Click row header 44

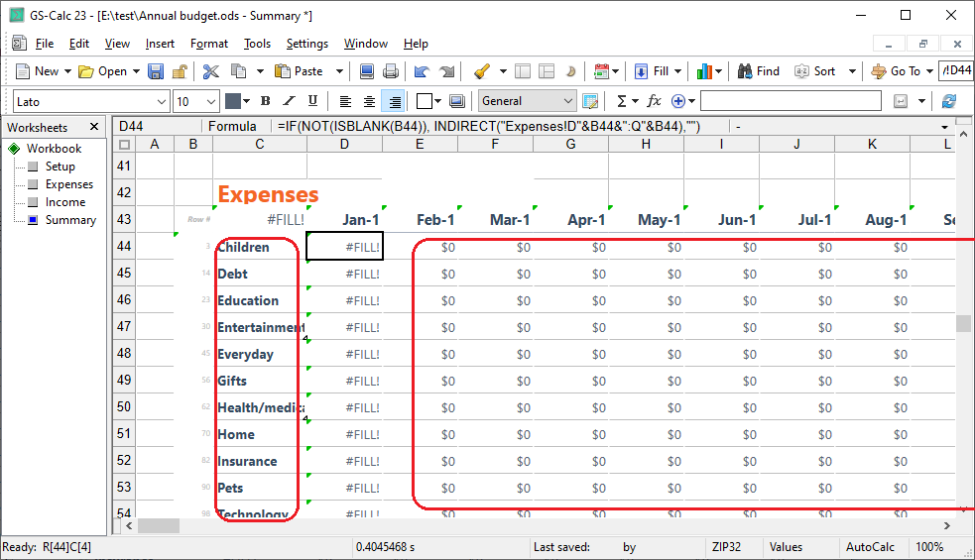coord(124,246)
